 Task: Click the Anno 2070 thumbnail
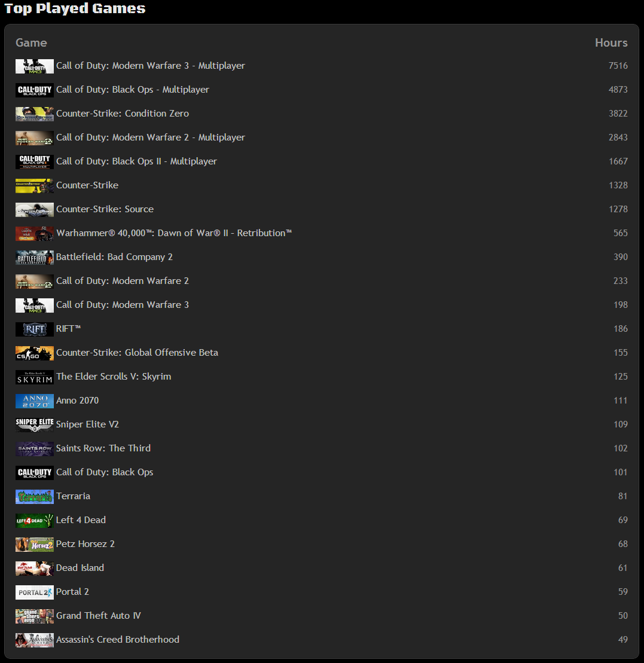(35, 401)
